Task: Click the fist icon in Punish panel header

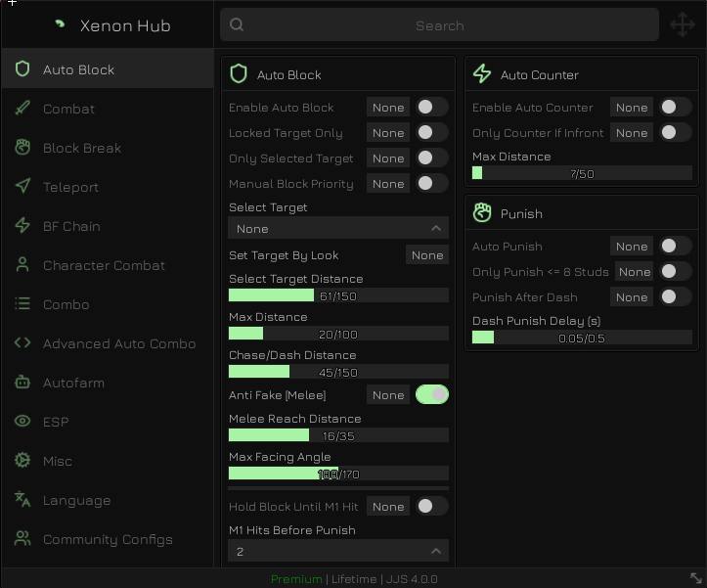Action: coord(482,213)
